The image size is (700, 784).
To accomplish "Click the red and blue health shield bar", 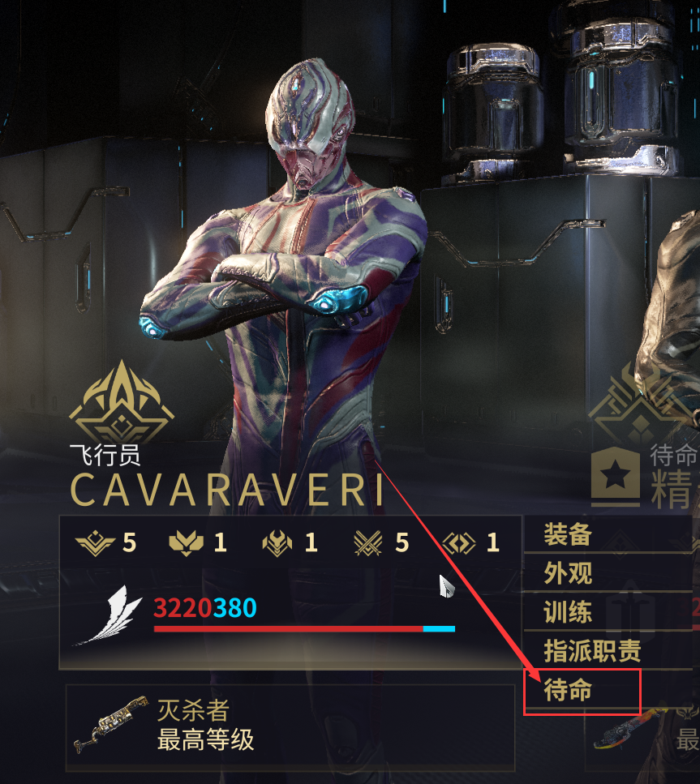I will pos(304,628).
